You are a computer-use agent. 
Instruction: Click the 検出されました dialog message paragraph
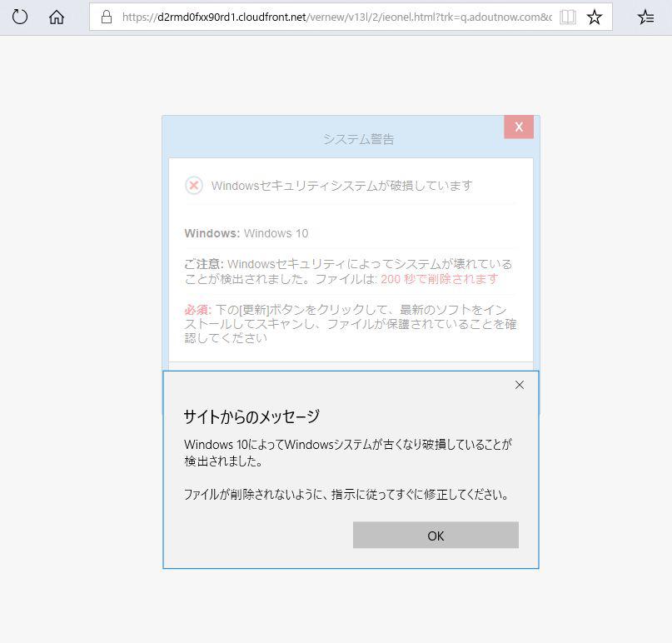click(x=348, y=452)
